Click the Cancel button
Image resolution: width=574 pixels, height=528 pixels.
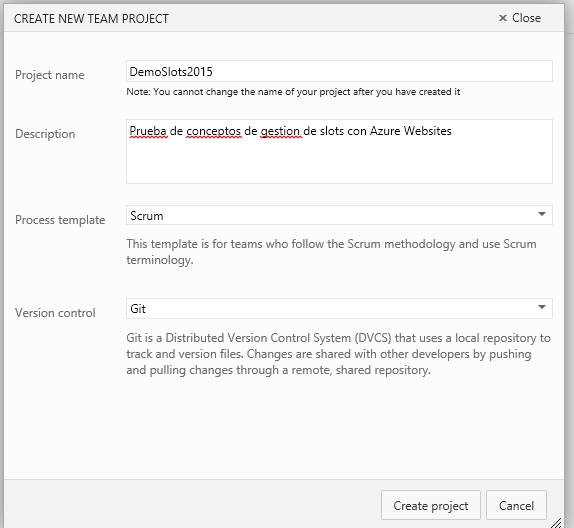(516, 505)
